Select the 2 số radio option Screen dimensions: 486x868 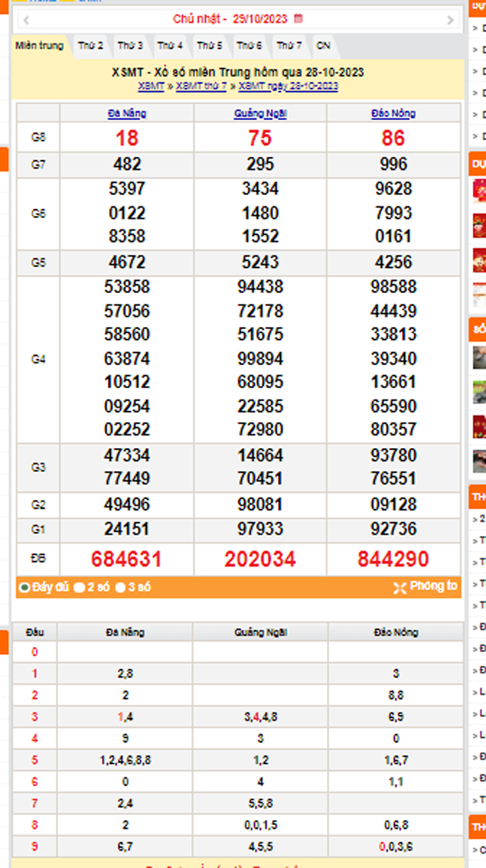pyautogui.click(x=79, y=587)
